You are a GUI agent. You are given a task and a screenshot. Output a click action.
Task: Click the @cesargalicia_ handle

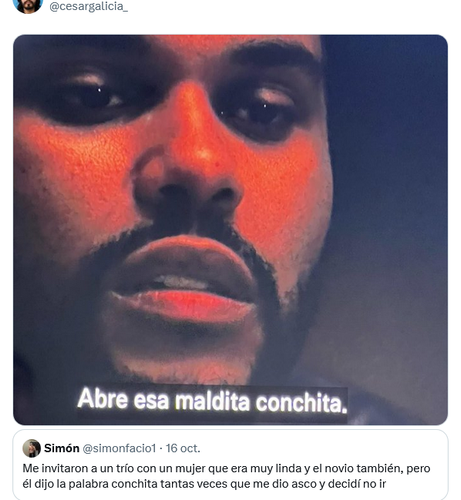pos(88,6)
